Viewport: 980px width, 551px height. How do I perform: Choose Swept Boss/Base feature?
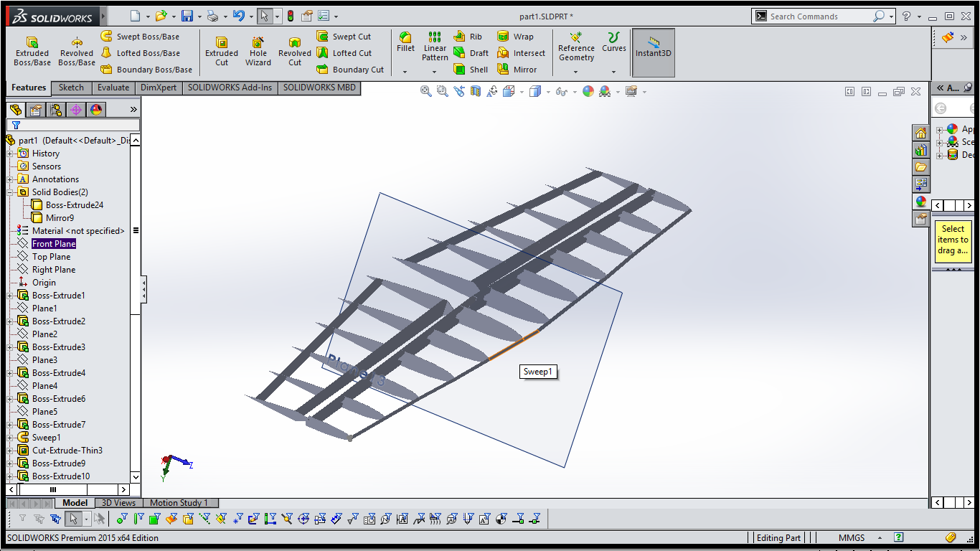pyautogui.click(x=140, y=37)
